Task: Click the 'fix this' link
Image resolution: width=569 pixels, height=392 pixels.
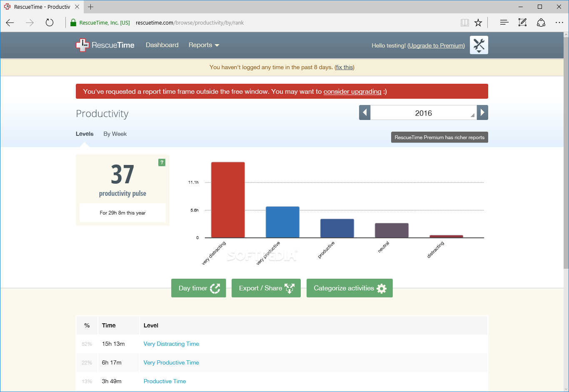Action: (x=344, y=67)
